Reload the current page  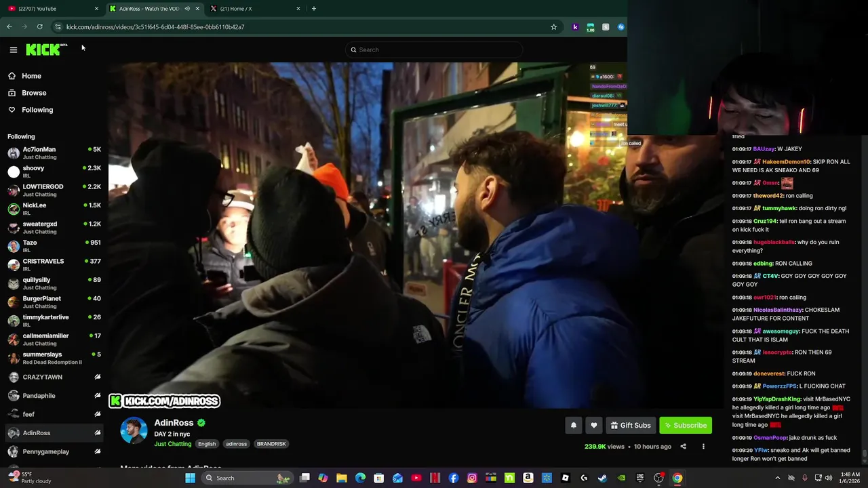pos(40,27)
